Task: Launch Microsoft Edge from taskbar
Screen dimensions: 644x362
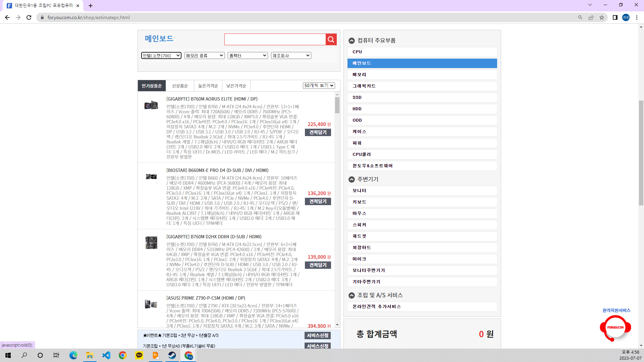Action: [73, 355]
